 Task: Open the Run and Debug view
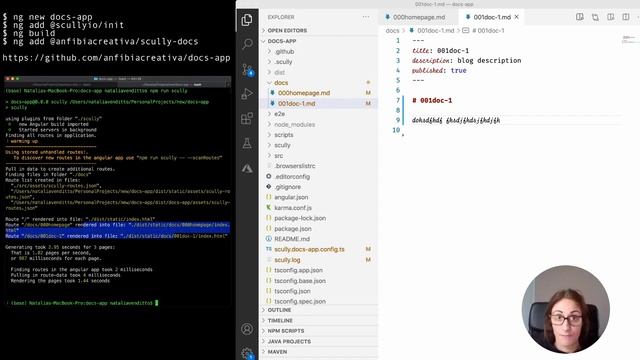click(x=247, y=94)
